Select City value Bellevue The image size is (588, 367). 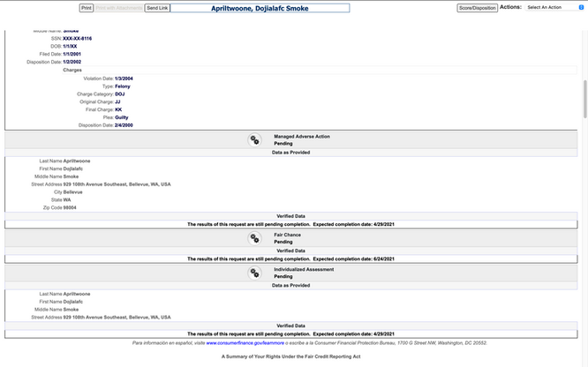coord(72,192)
